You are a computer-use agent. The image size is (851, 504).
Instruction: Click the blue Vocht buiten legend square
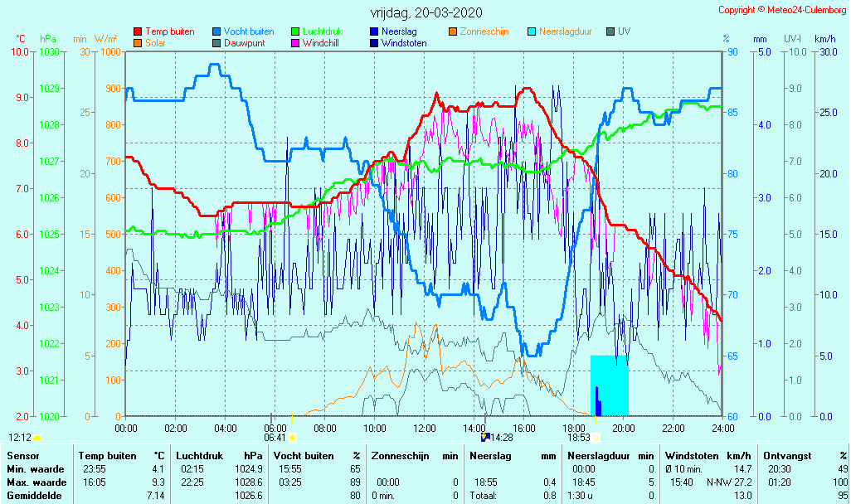(216, 31)
